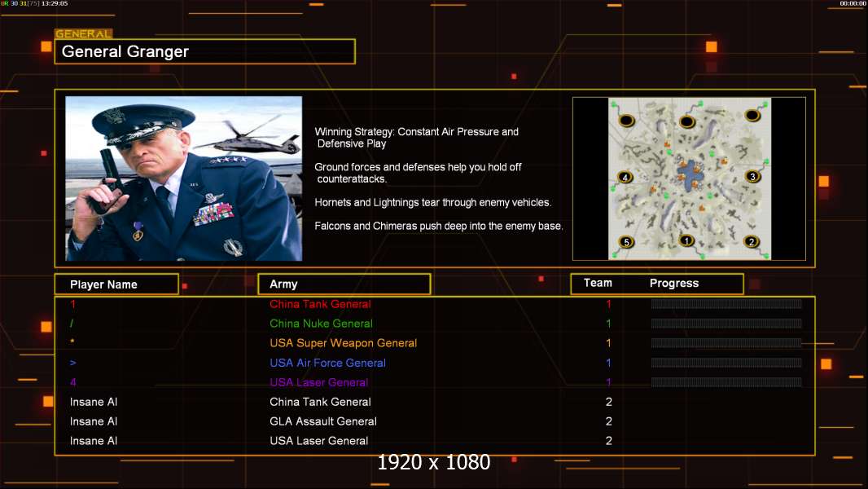Click General Granger's portrait image
This screenshot has width=868, height=489.
click(183, 178)
